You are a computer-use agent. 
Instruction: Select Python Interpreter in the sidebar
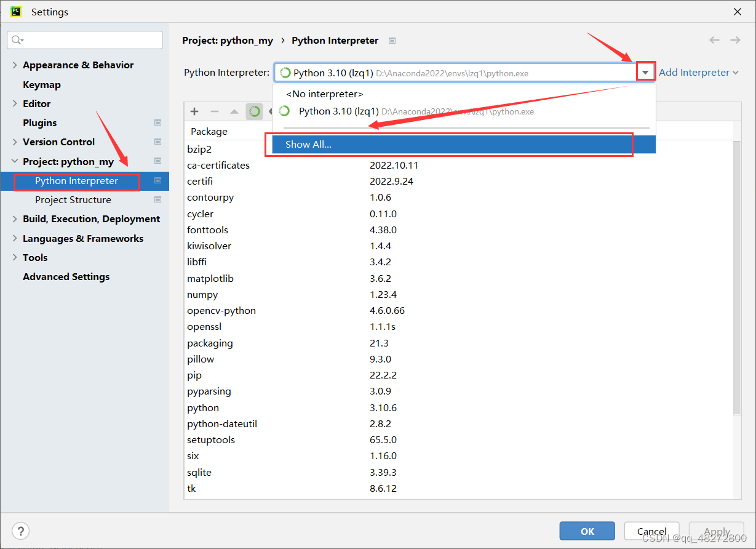[76, 181]
